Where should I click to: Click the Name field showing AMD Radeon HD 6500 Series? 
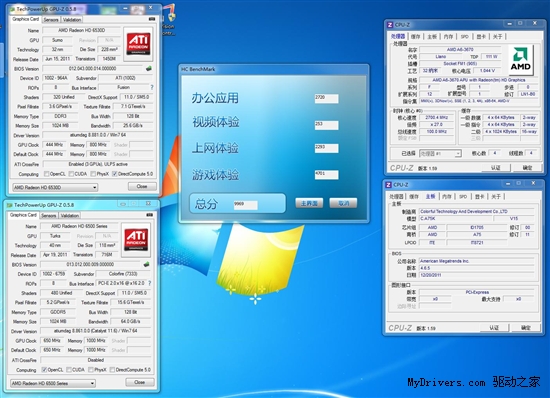[79, 226]
